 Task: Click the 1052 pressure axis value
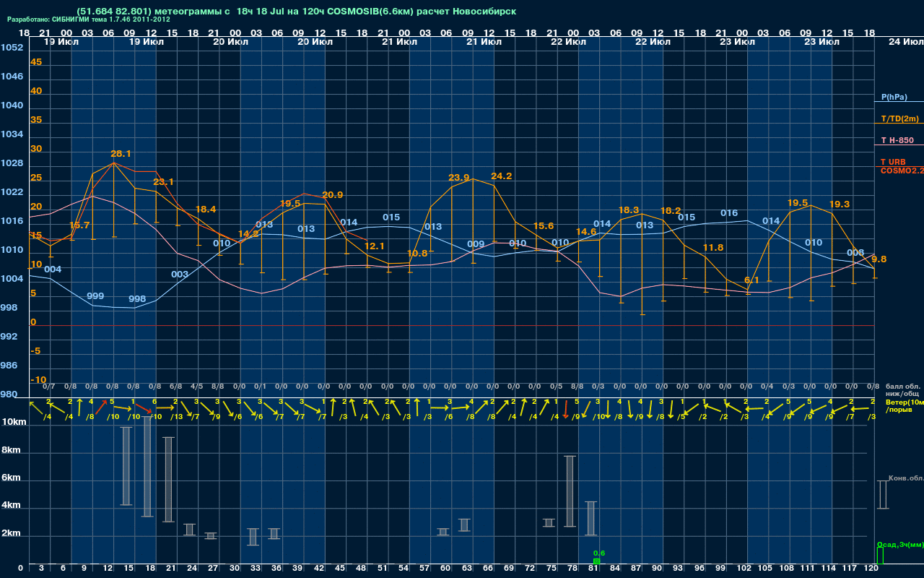tap(12, 48)
